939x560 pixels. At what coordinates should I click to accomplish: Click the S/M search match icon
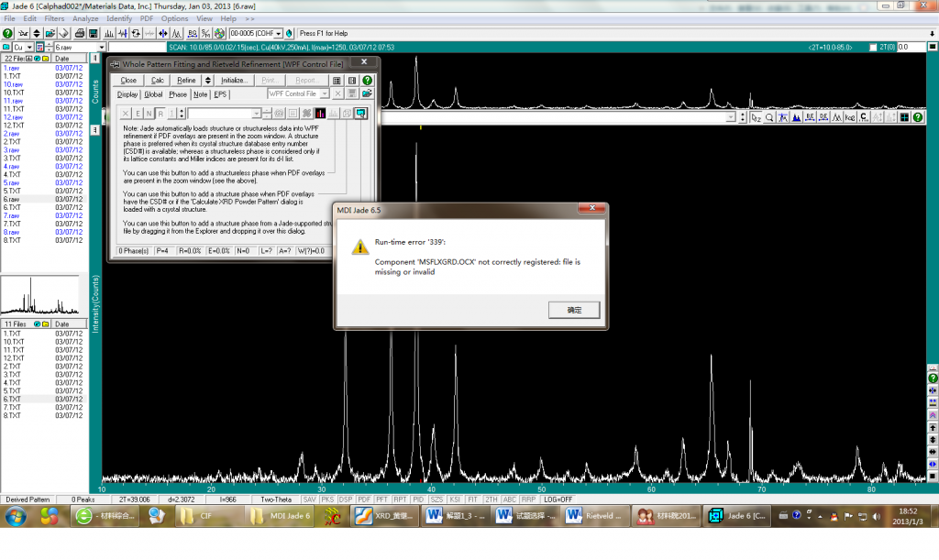[206, 34]
